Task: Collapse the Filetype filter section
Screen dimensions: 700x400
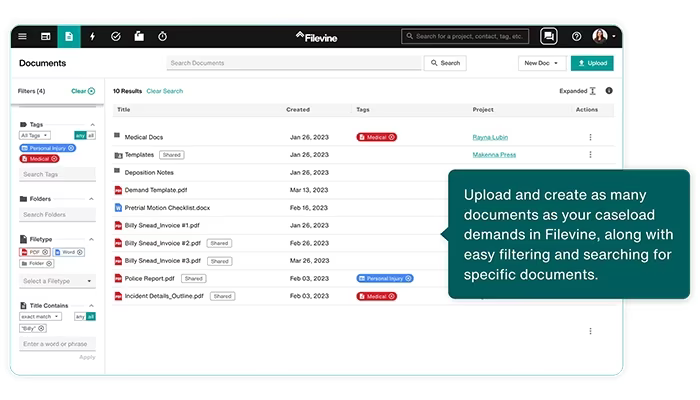Action: point(92,239)
